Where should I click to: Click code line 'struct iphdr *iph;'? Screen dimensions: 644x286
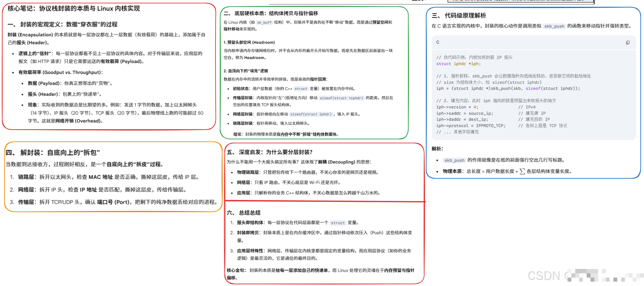(x=458, y=64)
